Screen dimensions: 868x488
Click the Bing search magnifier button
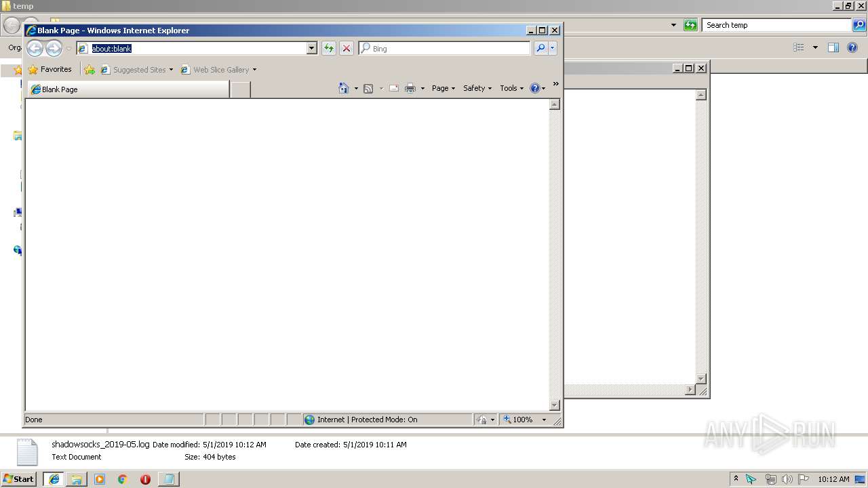click(540, 48)
